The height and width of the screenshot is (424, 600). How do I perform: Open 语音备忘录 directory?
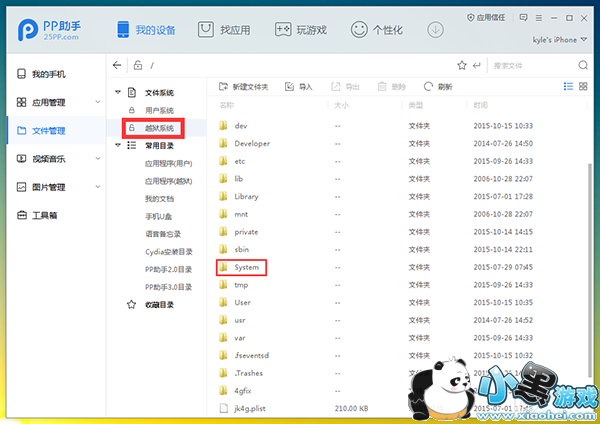tap(163, 234)
